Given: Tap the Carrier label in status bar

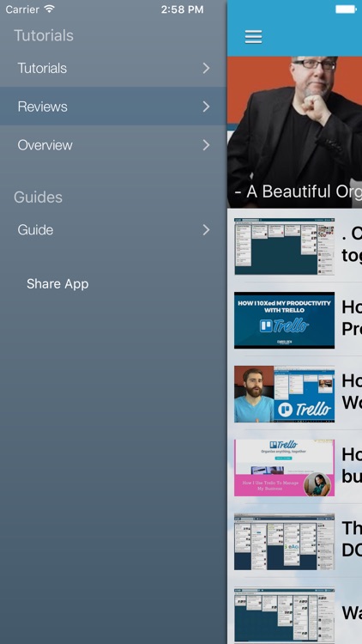Looking at the screenshot, I should 22,9.
